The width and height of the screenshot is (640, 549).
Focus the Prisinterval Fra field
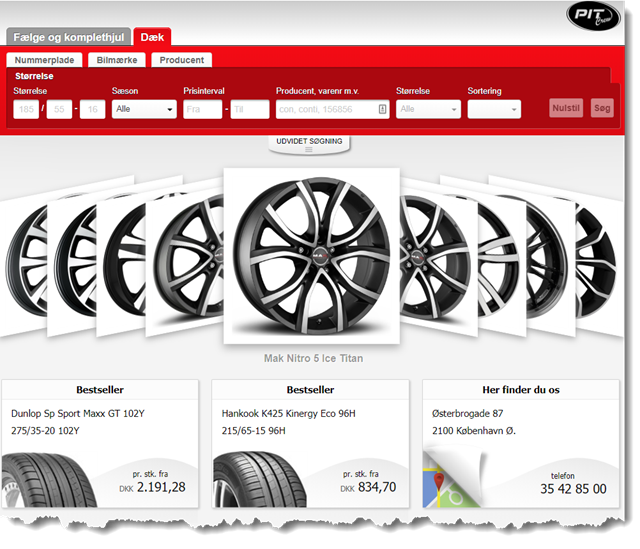click(202, 109)
